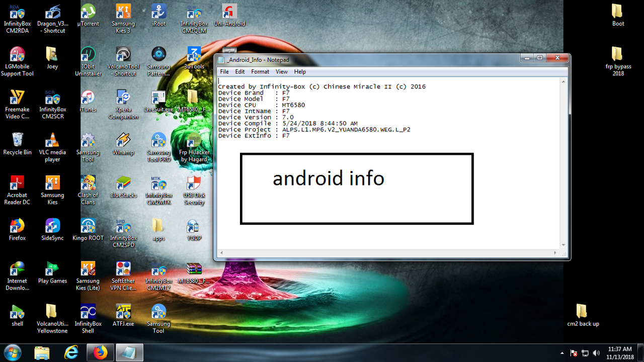644x362 pixels.
Task: Open the cm2 back up folder
Action: pyautogui.click(x=583, y=315)
